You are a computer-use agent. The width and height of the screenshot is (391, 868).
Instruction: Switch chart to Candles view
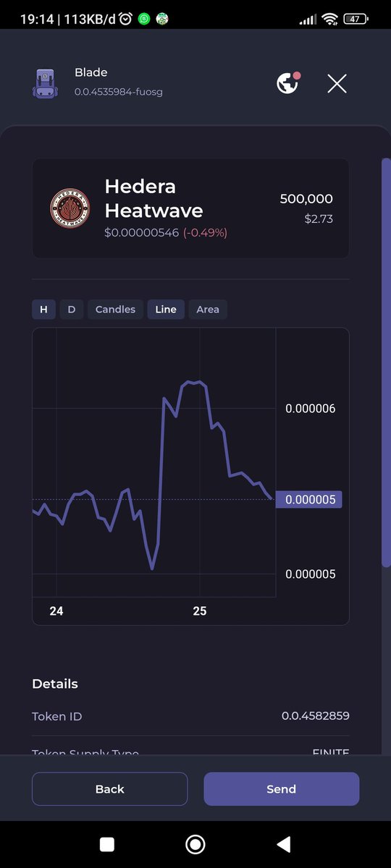pos(115,310)
